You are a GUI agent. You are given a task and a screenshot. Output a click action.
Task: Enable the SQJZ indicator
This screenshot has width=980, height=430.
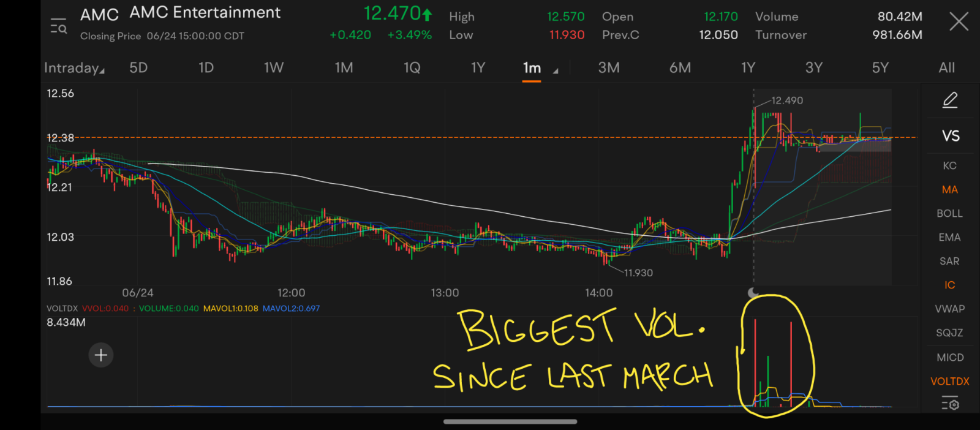[949, 333]
